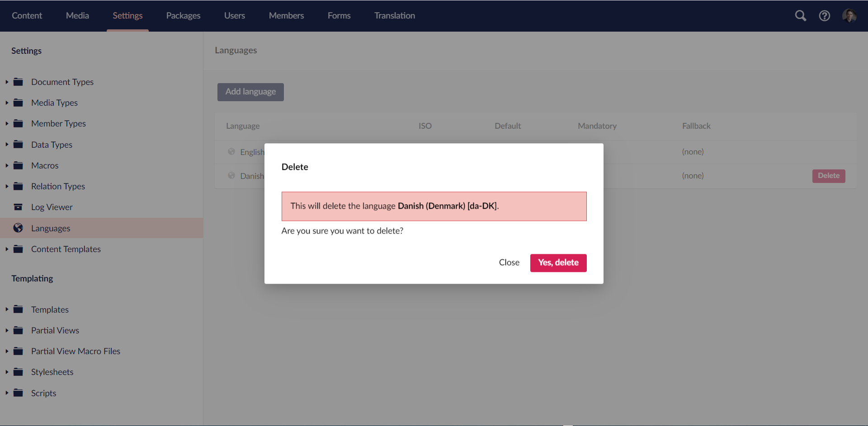Open the English language entry
The width and height of the screenshot is (868, 426).
pyautogui.click(x=252, y=152)
